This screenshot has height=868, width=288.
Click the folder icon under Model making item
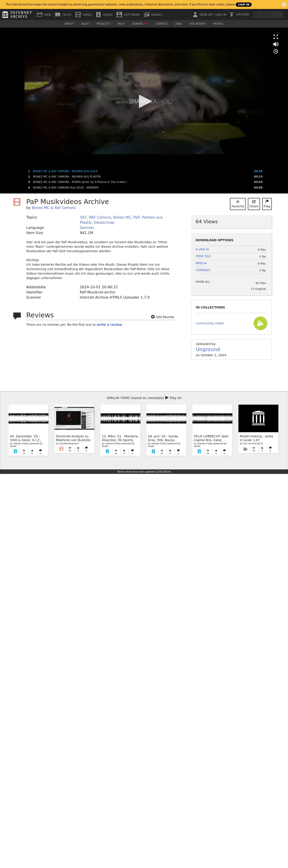pyautogui.click(x=245, y=449)
